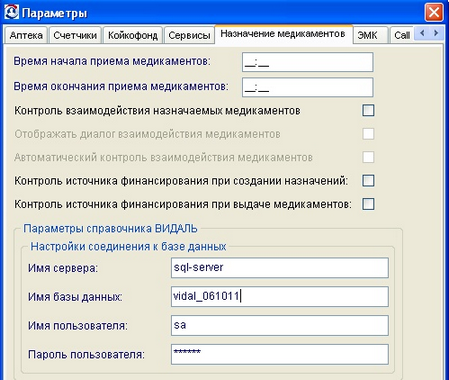Click the Время начала приема медикаментов label
The image size is (449, 380).
tap(112, 61)
